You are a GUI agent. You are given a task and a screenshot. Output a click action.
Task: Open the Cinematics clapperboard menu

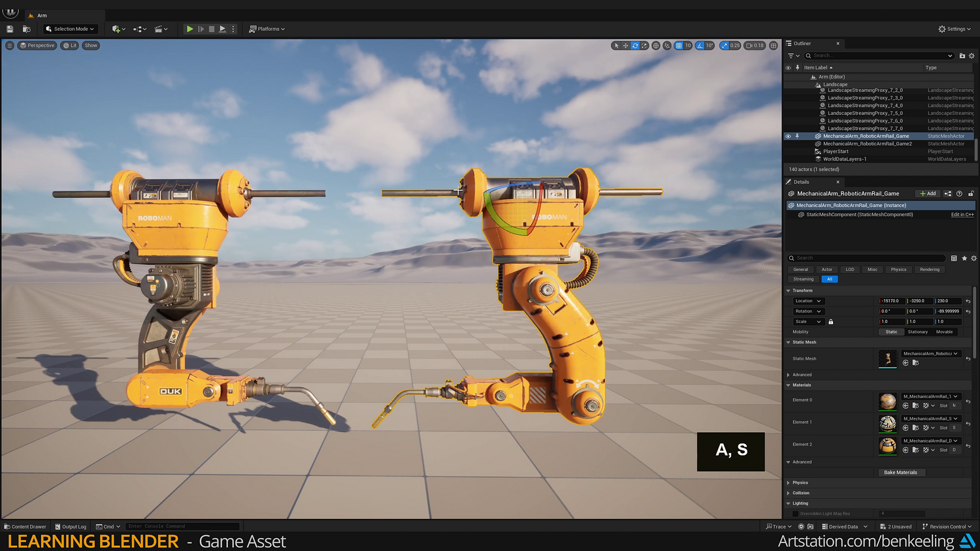point(161,29)
